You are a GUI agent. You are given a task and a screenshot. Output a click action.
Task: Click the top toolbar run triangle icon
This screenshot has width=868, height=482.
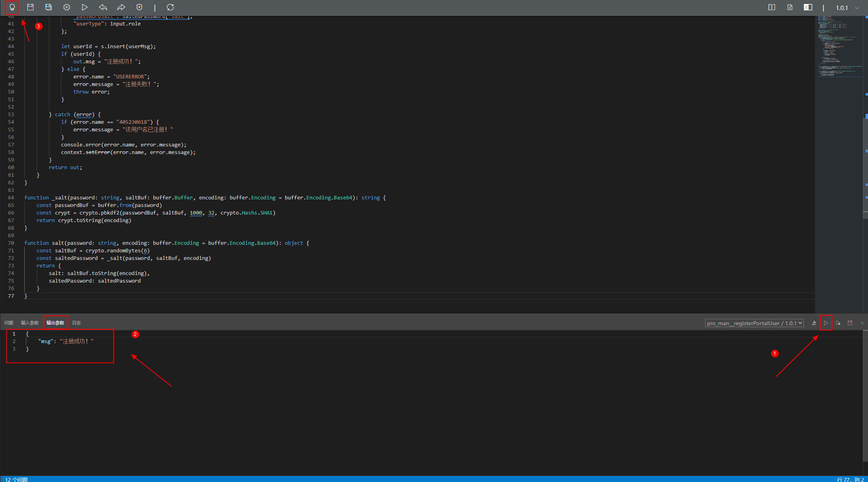(x=84, y=7)
